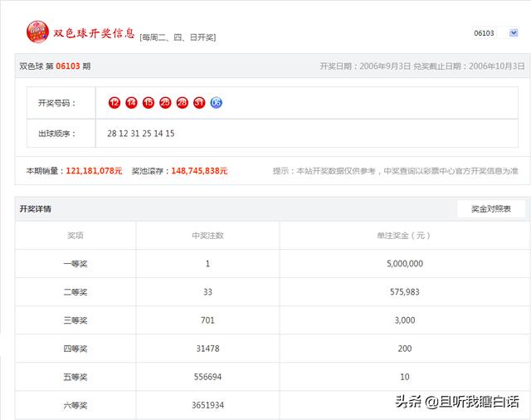Viewport: 531px width, 420px height.
Task: Click red ball number 28
Action: (x=183, y=102)
